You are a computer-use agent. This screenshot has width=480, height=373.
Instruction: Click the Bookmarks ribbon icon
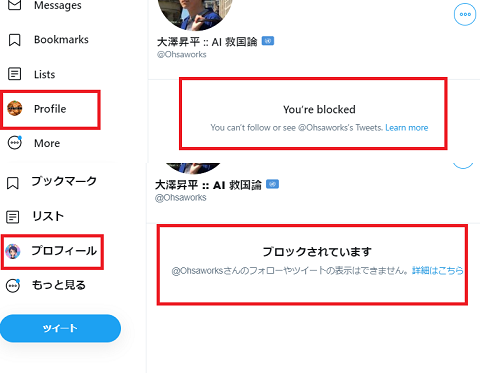tap(14, 40)
